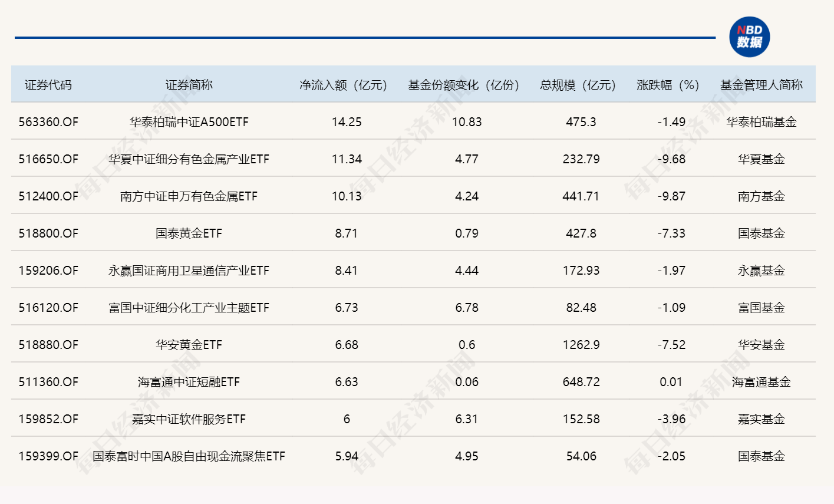Select fund name 国泰富时中国A股自由现金流聚焦ETF
This screenshot has height=504, width=834.
tap(189, 456)
